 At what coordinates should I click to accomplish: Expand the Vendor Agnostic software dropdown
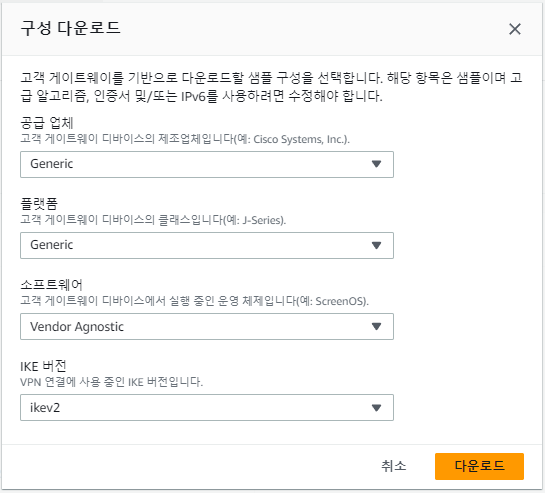click(x=207, y=326)
